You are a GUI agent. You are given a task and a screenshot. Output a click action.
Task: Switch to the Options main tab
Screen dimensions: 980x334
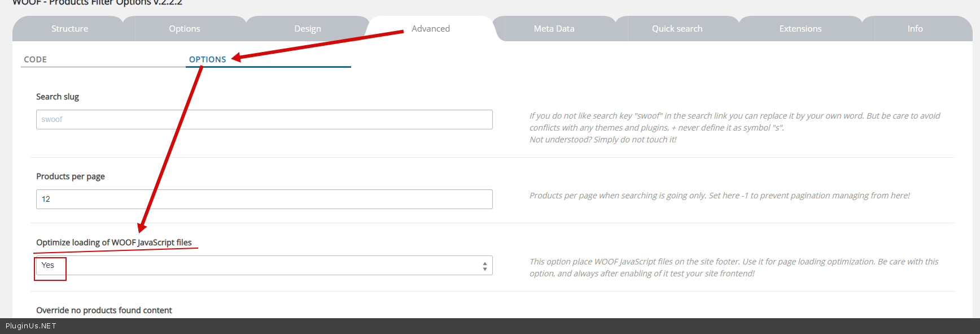[185, 29]
